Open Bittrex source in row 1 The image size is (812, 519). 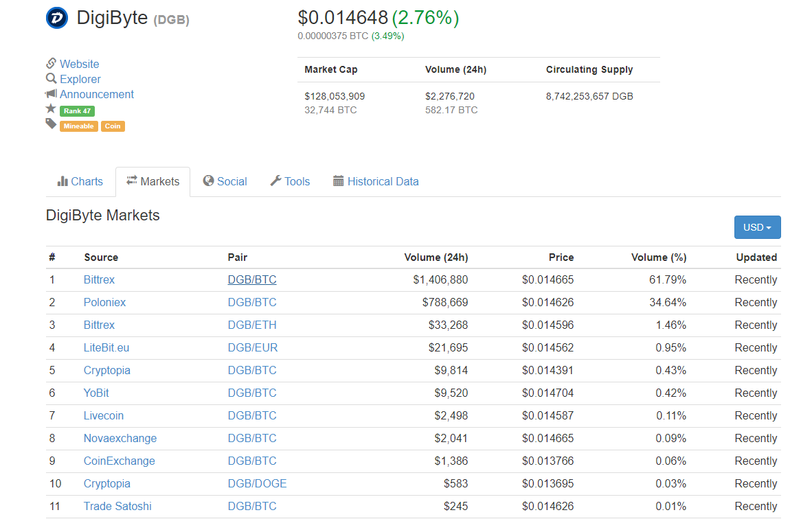click(99, 280)
